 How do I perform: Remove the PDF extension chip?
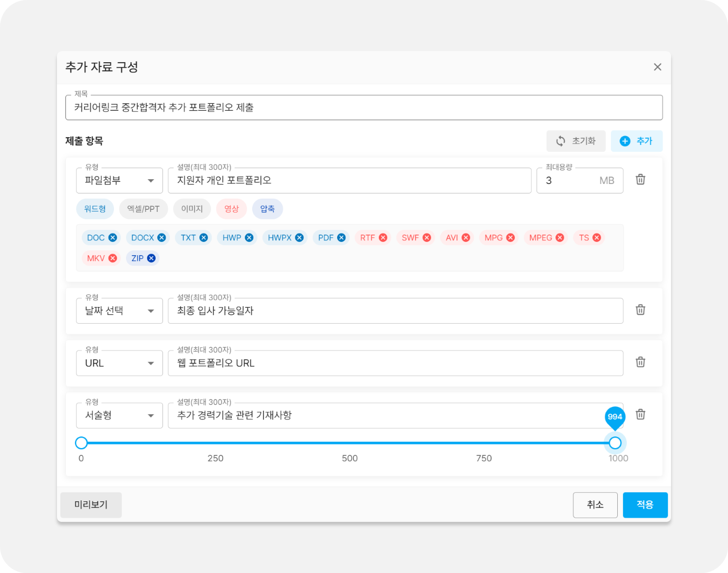point(341,238)
